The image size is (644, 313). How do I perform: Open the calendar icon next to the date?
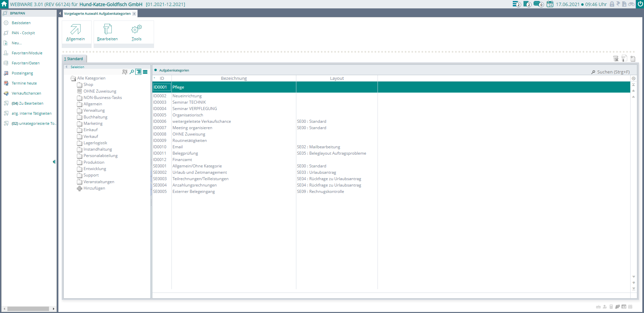(550, 4)
